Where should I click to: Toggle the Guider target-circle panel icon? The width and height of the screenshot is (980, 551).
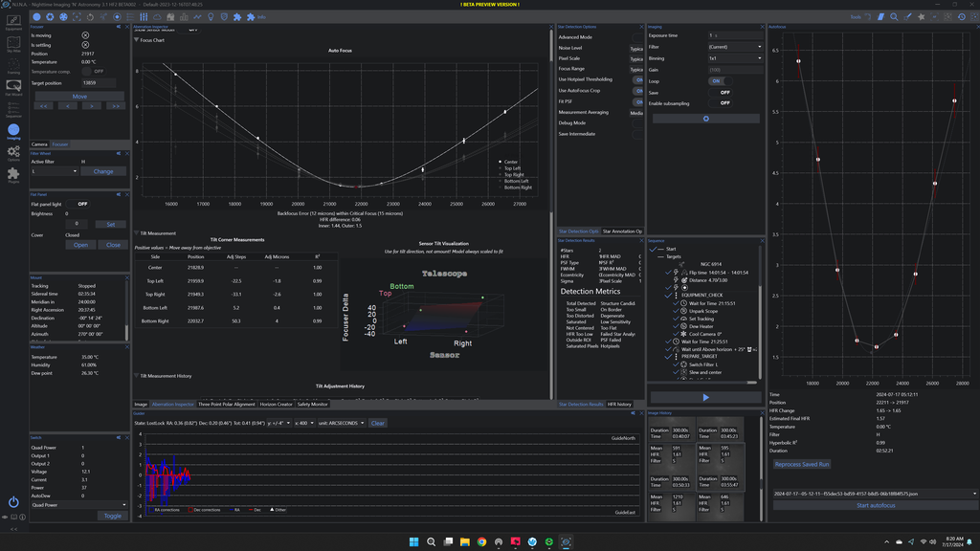(x=117, y=17)
